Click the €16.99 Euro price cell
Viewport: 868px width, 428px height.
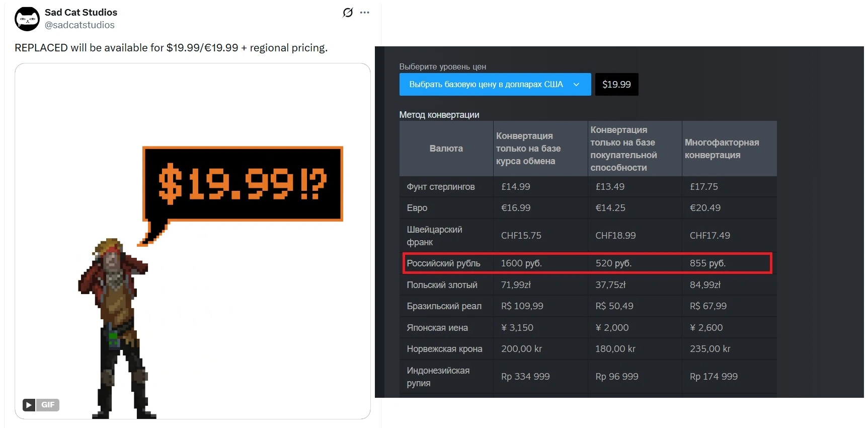[x=516, y=208]
